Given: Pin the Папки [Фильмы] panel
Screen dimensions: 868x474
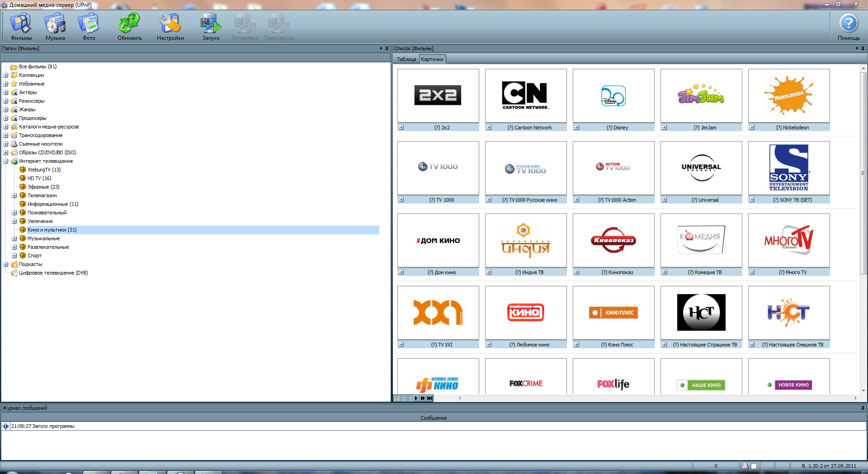Looking at the screenshot, I should (387, 48).
